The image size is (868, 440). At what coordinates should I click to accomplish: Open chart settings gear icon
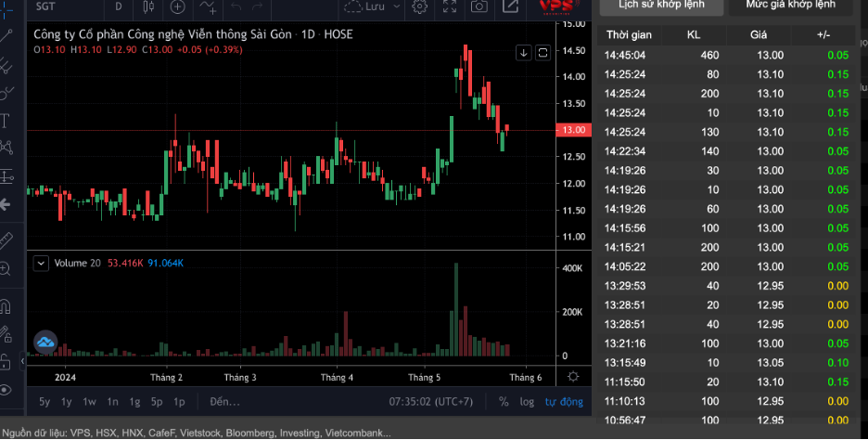click(419, 6)
